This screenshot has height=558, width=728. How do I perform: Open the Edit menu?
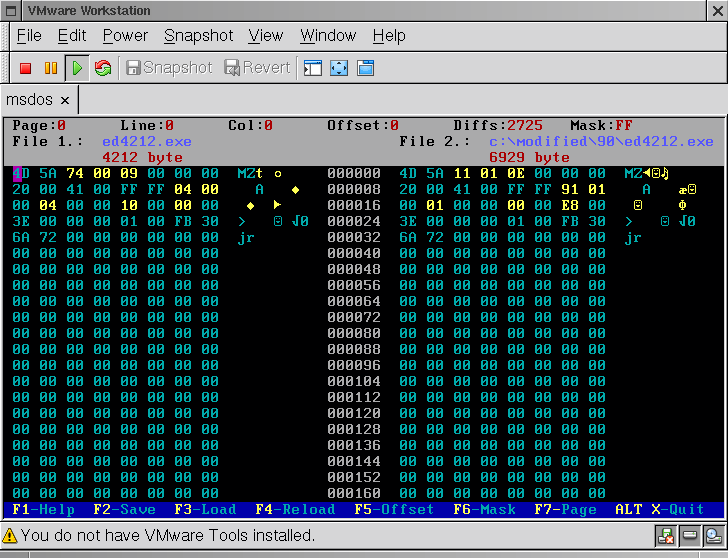coord(72,36)
